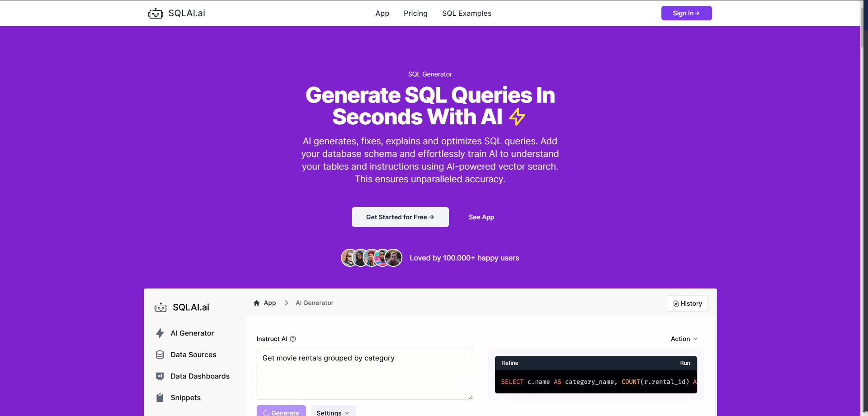Click the Instruct AI label
The image size is (868, 416).
tap(272, 339)
